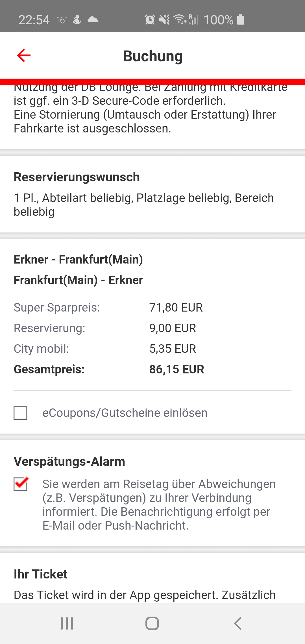Tap the alarm clock status icon
This screenshot has height=644, width=305.
click(150, 20)
